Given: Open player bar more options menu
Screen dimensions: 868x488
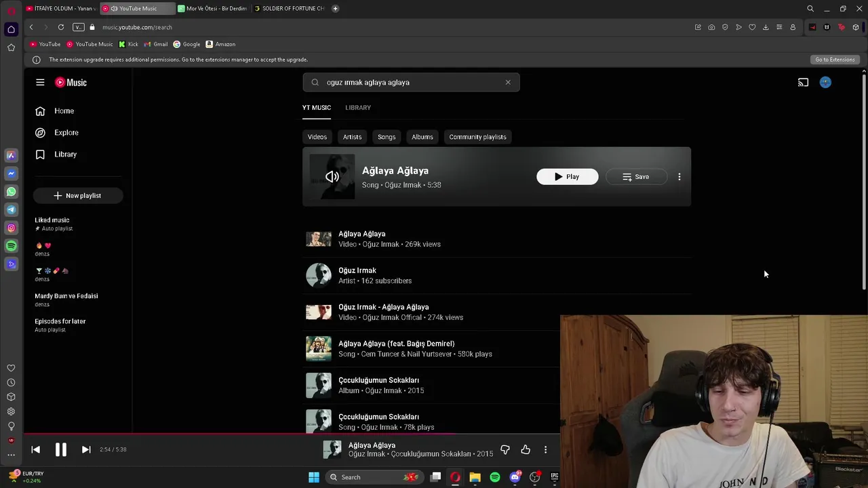Looking at the screenshot, I should tap(545, 449).
